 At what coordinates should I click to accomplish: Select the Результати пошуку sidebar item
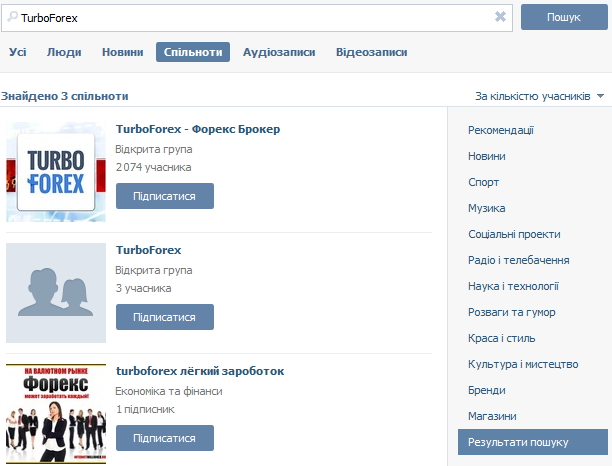[533, 442]
